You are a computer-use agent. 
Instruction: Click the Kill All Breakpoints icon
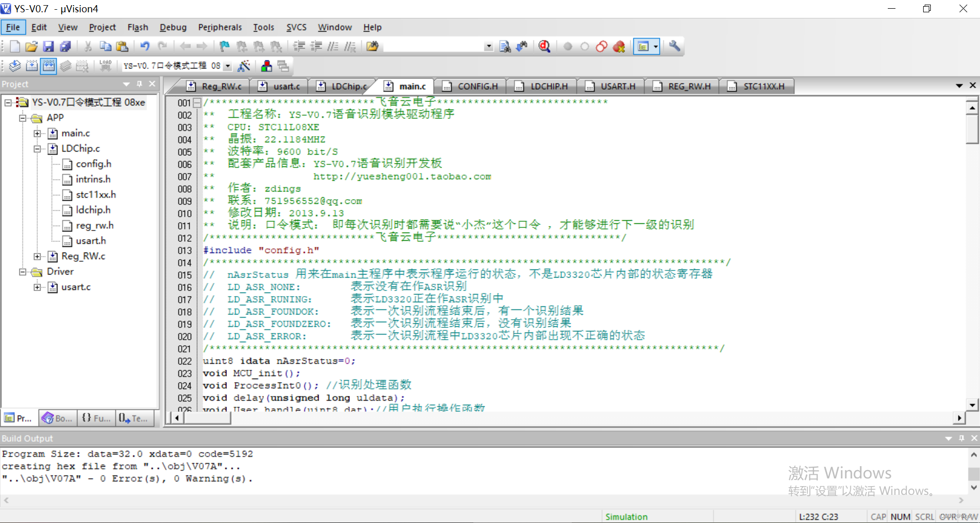(x=619, y=47)
